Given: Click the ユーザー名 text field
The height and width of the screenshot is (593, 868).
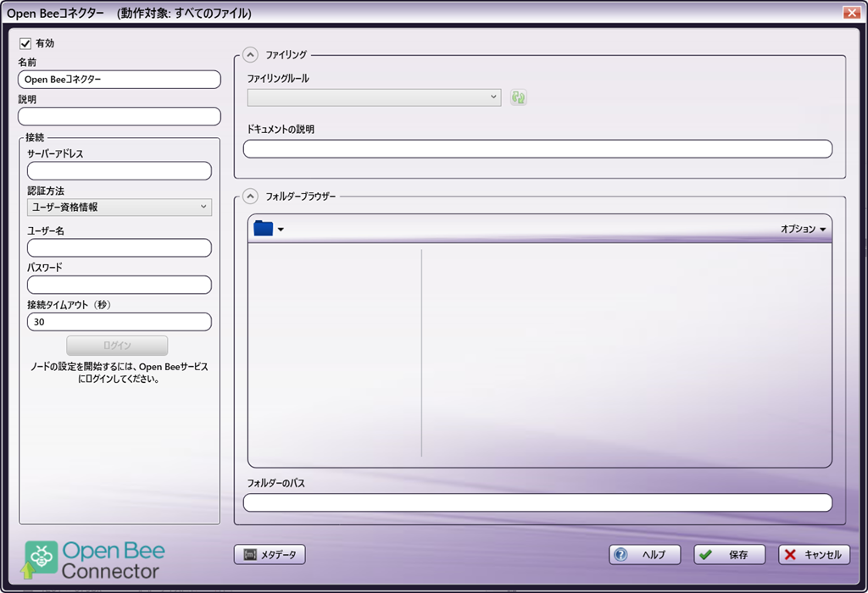Looking at the screenshot, I should [x=120, y=247].
